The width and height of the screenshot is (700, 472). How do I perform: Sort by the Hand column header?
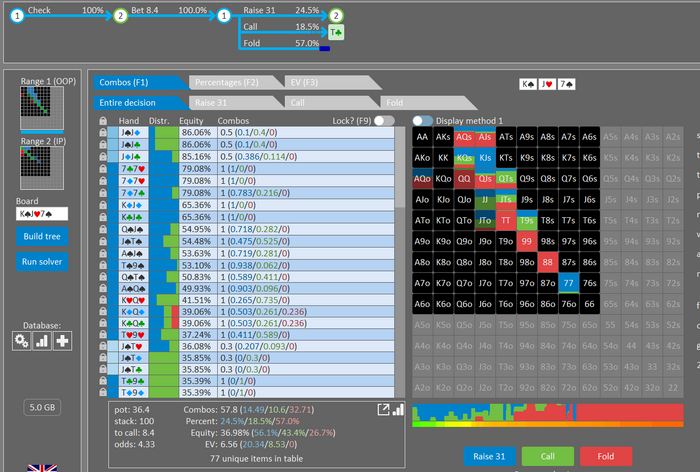point(129,121)
